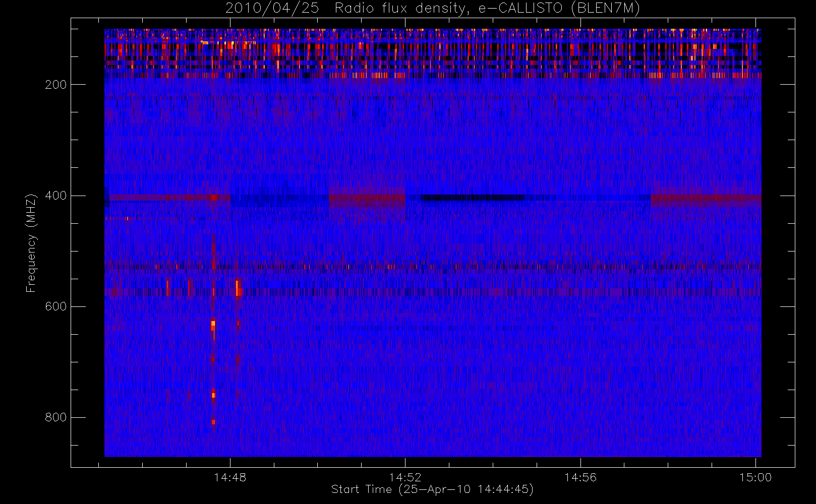Image resolution: width=816 pixels, height=504 pixels.
Task: Click the 200 frequency tick label
Action: [x=55, y=85]
